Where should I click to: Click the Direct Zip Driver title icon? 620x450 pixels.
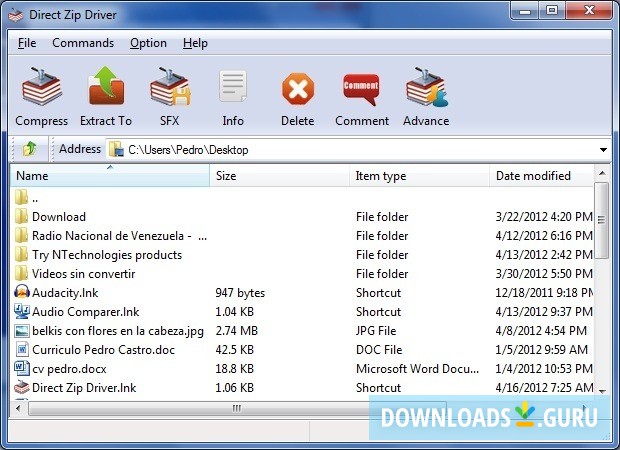click(x=16, y=15)
